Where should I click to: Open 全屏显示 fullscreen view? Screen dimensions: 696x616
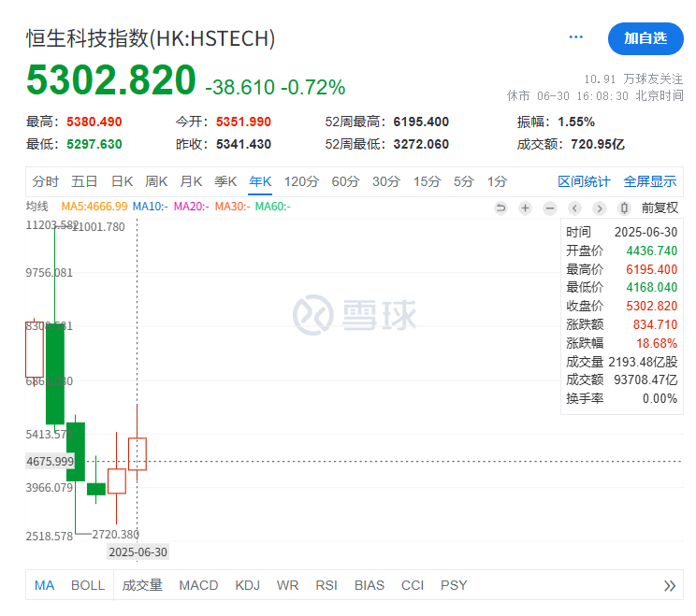tap(650, 181)
